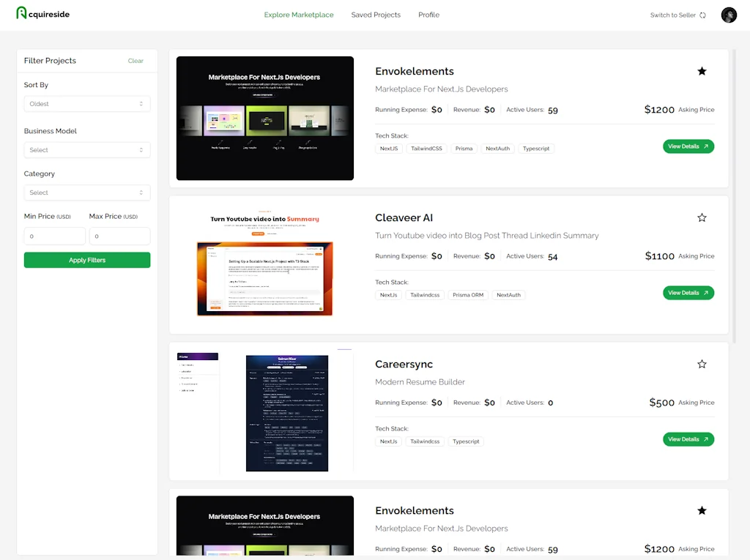750x560 pixels.
Task: Bookmark Careersync with its star icon
Action: (x=702, y=364)
